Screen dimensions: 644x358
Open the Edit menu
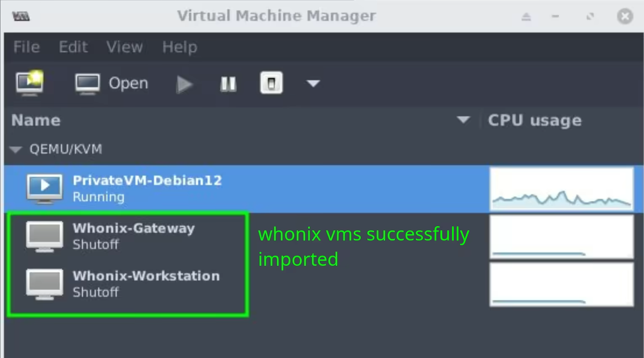[73, 47]
